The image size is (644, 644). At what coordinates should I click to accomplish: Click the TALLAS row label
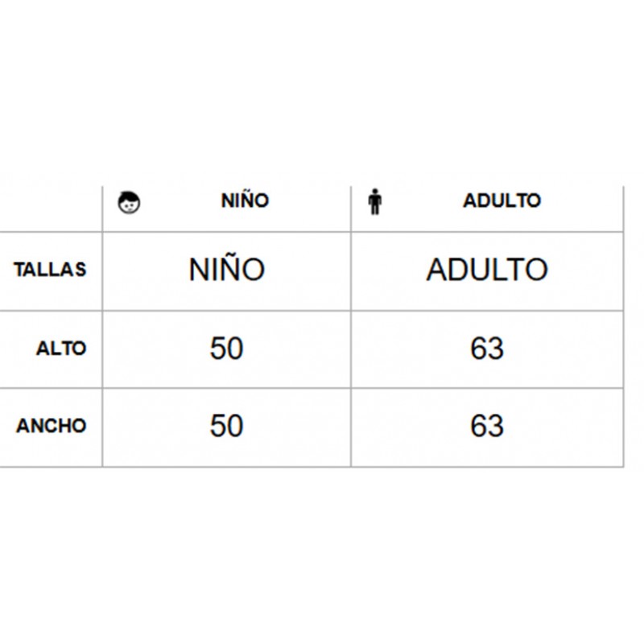pos(50,270)
